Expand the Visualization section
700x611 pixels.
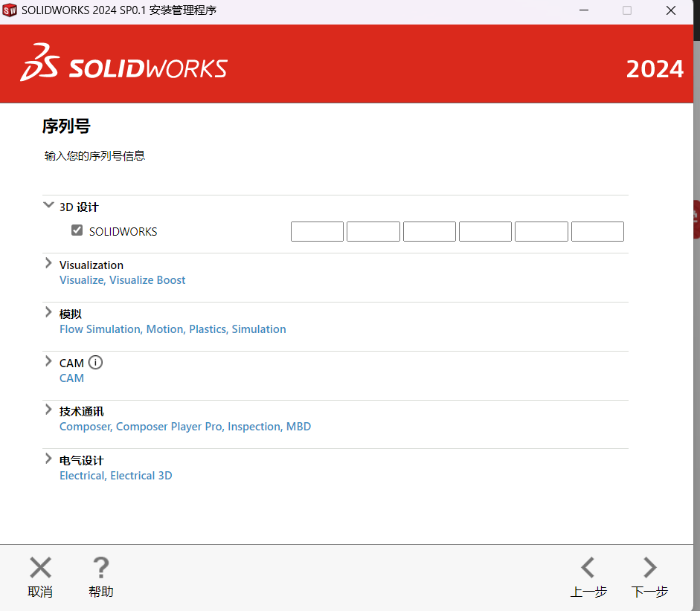[x=48, y=262]
